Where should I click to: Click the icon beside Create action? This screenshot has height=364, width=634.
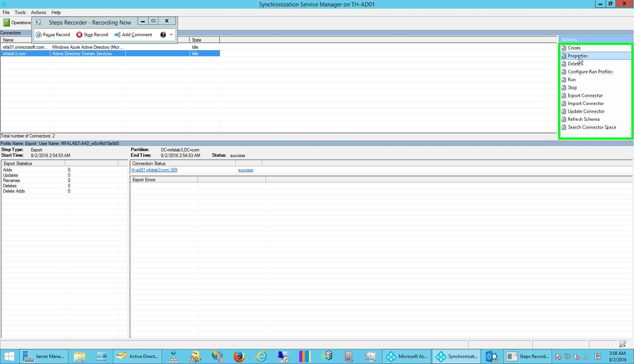point(564,48)
